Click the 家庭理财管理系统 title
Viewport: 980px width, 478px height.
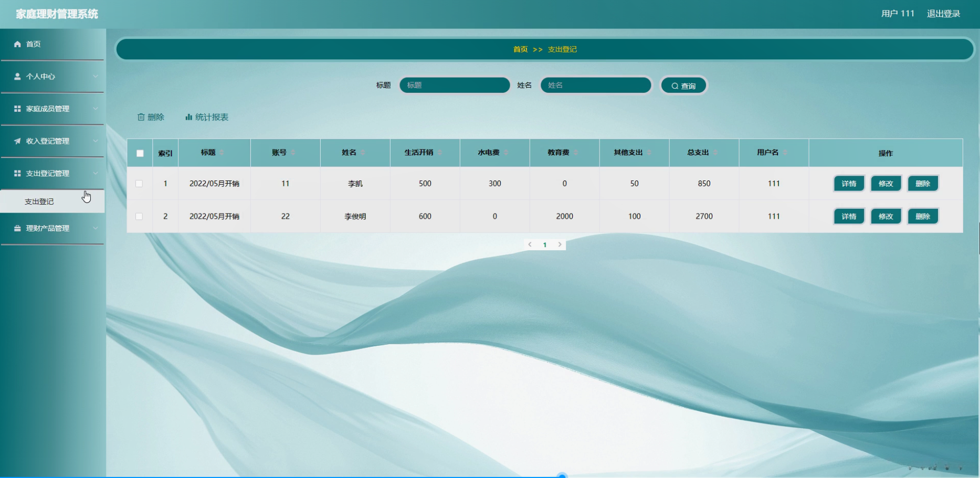(x=57, y=14)
